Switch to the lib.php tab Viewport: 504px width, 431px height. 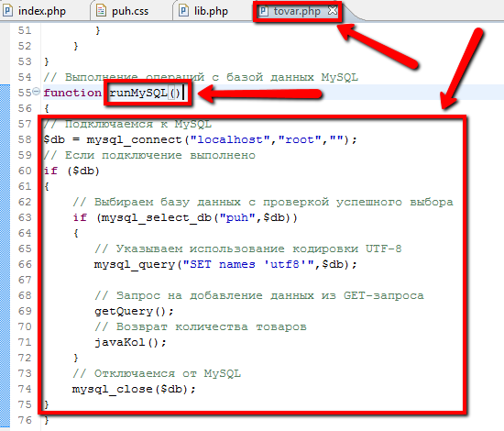coord(211,11)
